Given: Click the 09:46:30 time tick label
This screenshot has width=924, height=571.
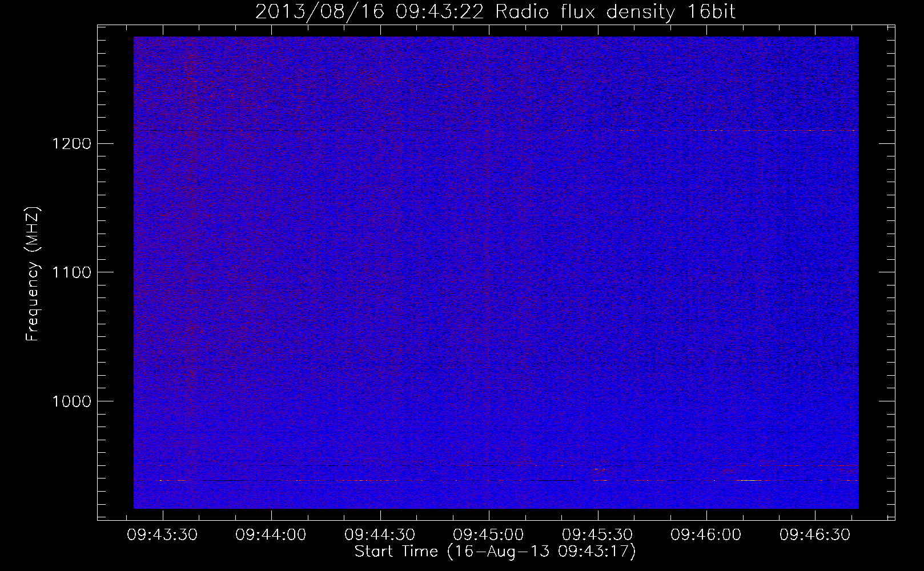Looking at the screenshot, I should pyautogui.click(x=815, y=535).
